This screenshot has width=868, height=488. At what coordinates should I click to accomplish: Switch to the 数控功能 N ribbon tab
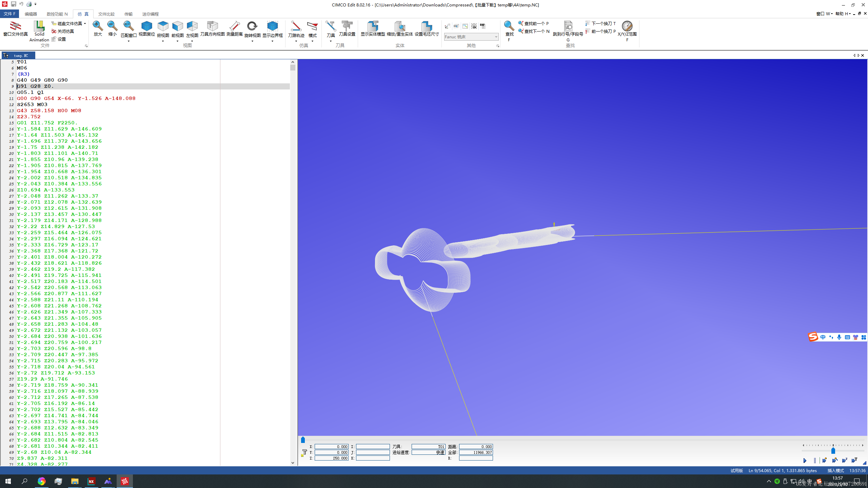pos(57,14)
